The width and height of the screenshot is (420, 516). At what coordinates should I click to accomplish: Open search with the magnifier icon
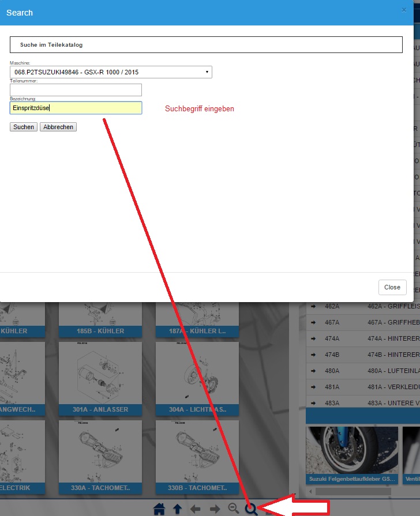(x=251, y=509)
